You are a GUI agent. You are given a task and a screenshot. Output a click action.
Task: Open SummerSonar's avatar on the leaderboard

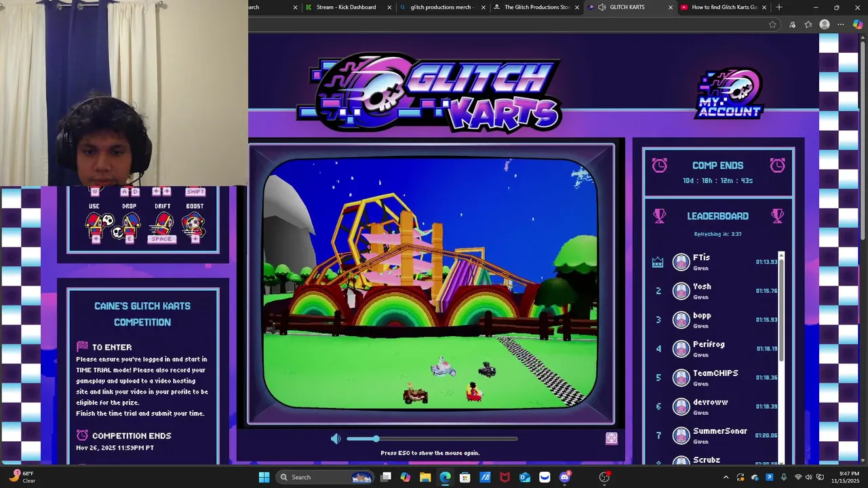(681, 435)
